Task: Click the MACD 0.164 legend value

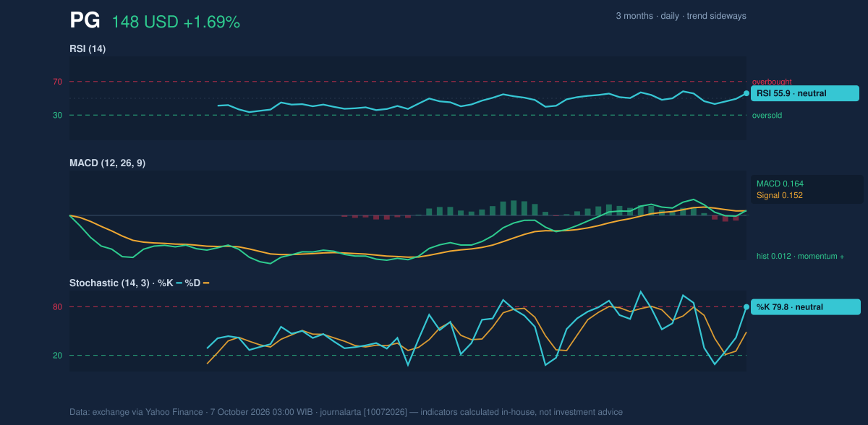Action: pos(780,184)
